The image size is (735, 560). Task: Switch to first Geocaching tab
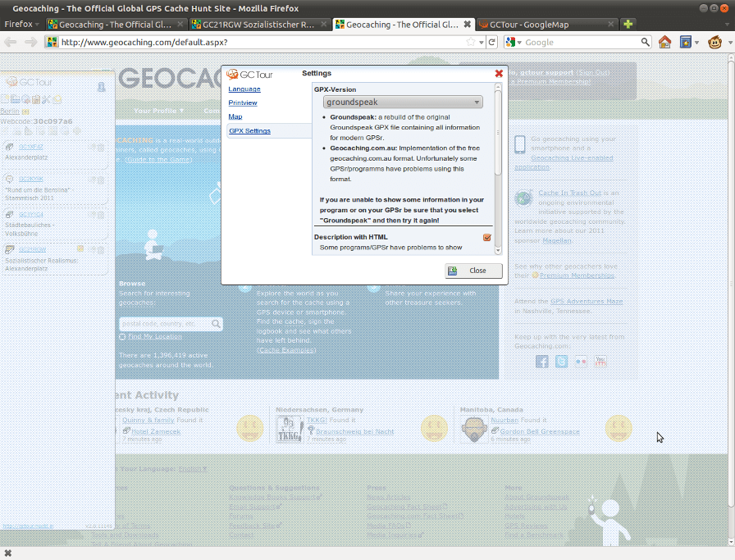coord(116,25)
